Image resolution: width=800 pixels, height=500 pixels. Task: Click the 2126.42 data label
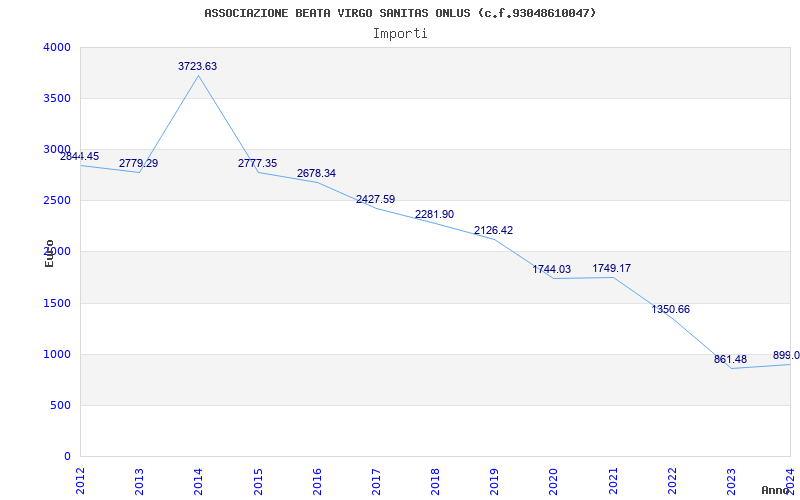click(x=493, y=231)
